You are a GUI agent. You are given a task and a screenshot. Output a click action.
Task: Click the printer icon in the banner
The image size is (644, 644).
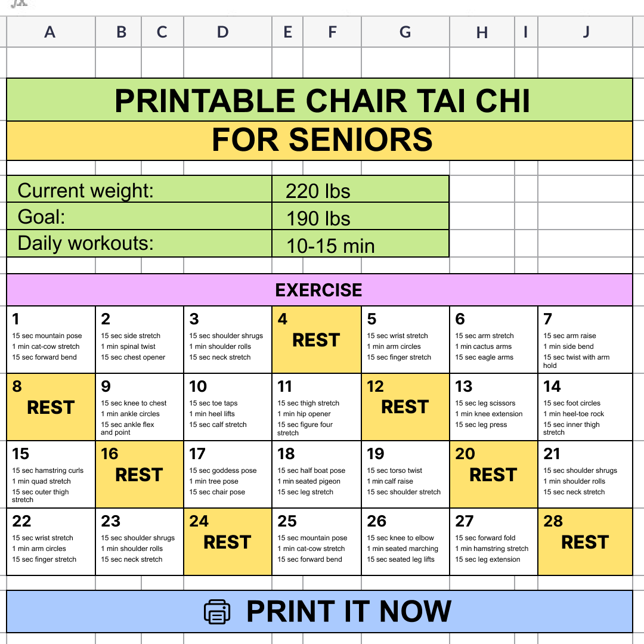coord(217,612)
